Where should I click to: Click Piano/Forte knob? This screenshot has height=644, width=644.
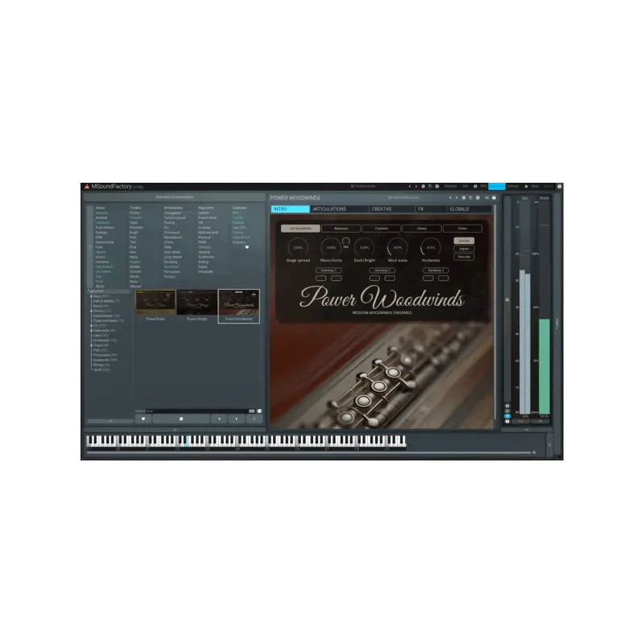331,248
